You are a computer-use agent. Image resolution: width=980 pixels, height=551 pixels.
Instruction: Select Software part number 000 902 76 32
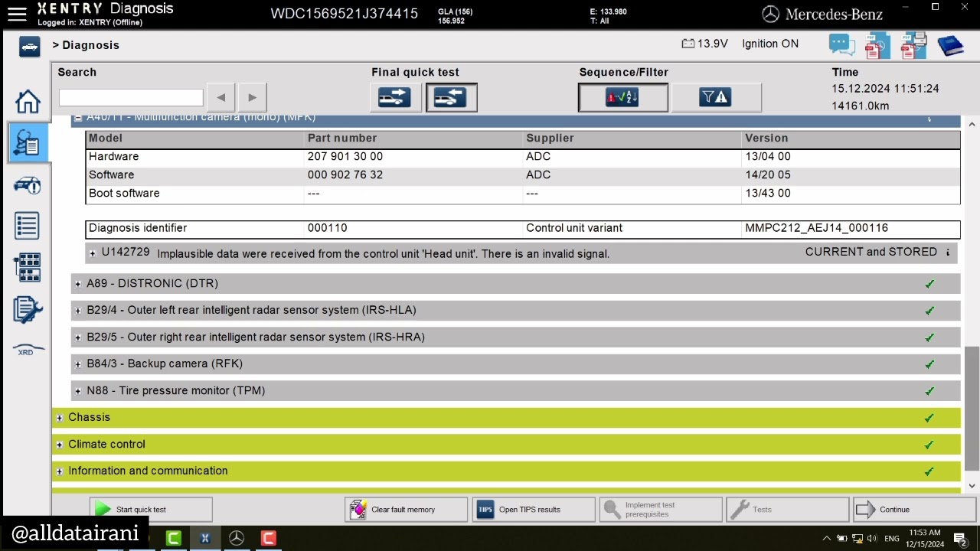[x=345, y=175]
